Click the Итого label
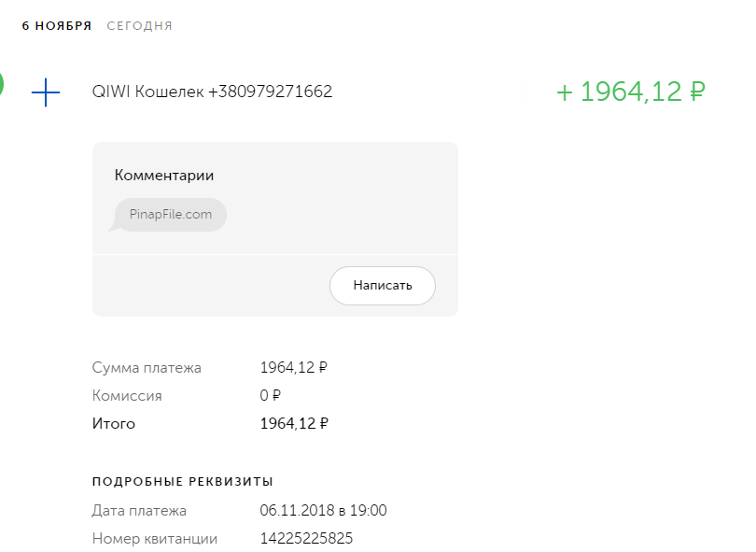756x552 pixels. tap(114, 424)
